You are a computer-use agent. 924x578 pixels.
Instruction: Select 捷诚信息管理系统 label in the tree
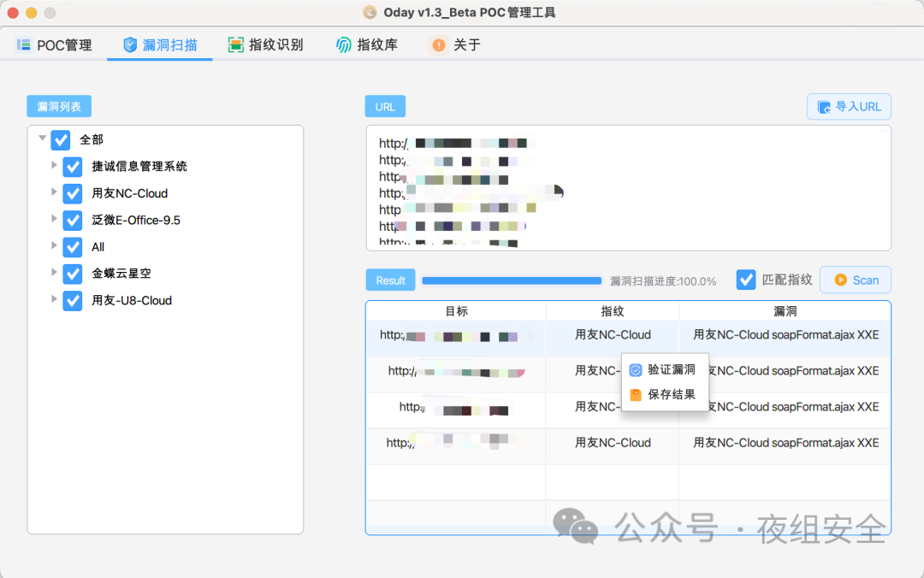tap(139, 167)
